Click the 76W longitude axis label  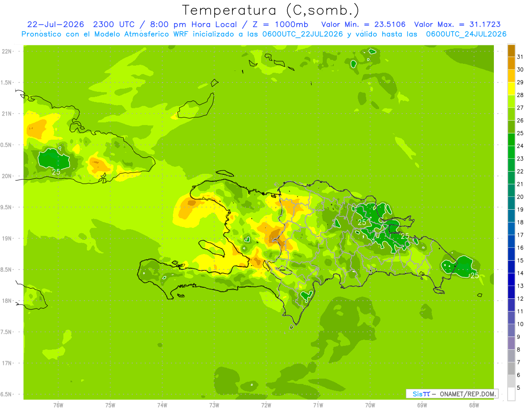click(58, 405)
